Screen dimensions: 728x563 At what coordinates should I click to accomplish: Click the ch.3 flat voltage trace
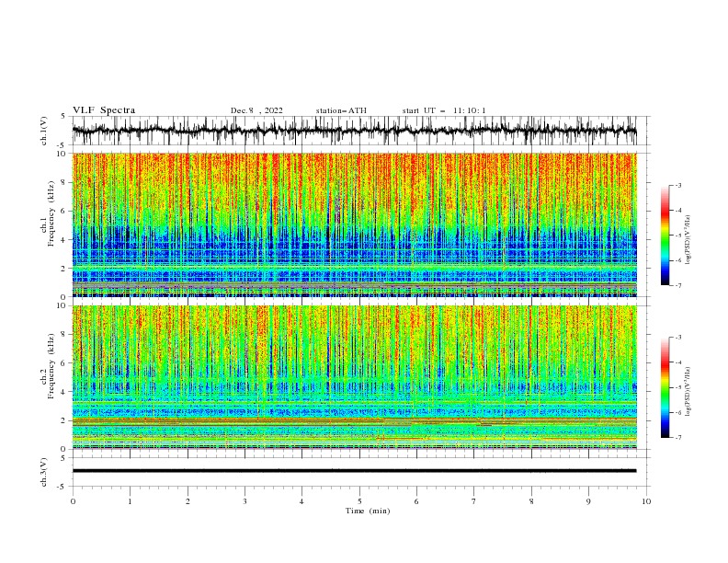coord(355,471)
